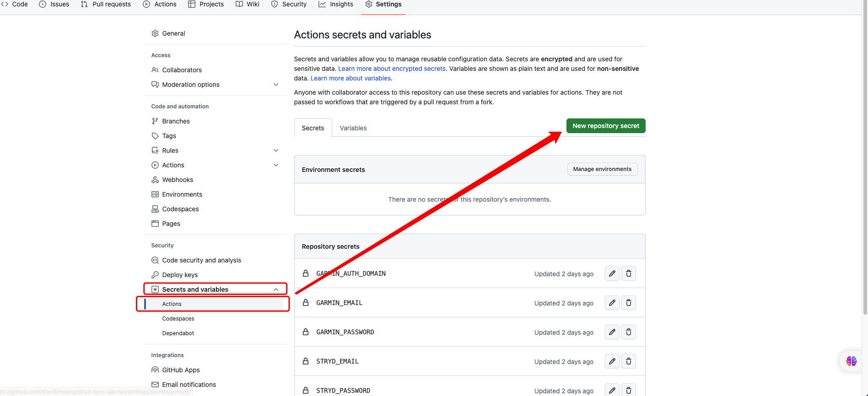Open the Wiki repository tab

tap(248, 4)
